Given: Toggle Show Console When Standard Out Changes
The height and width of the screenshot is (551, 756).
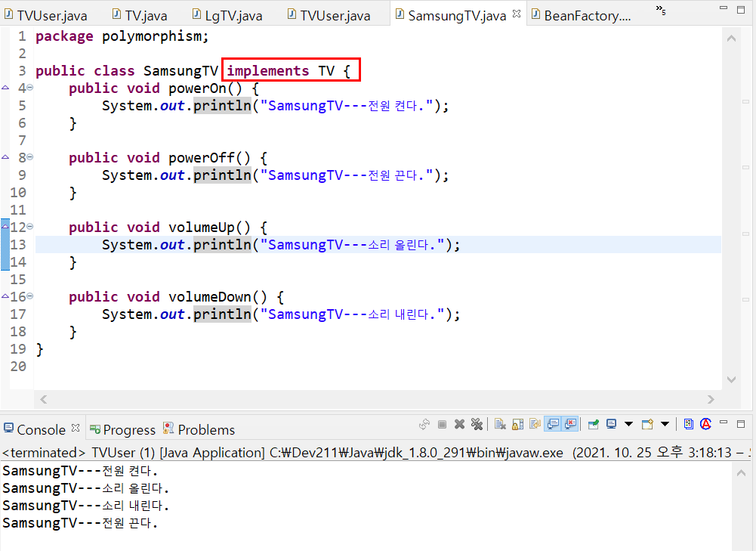Looking at the screenshot, I should point(553,424).
